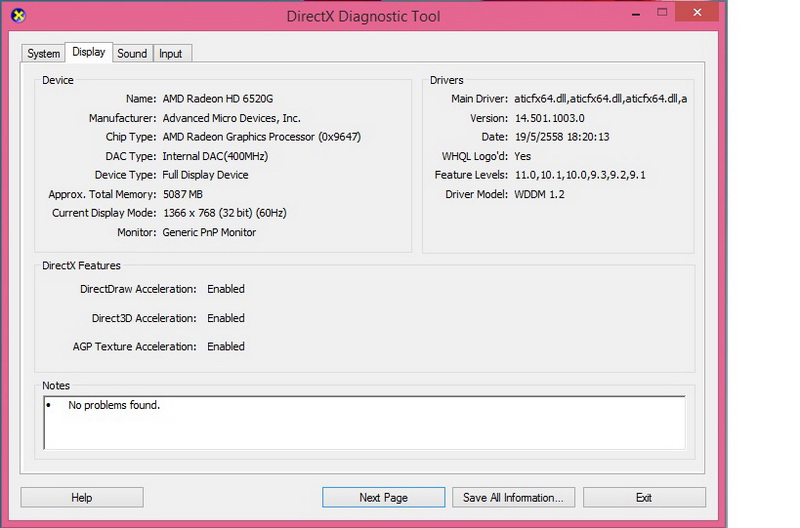The image size is (800, 528).
Task: Go to the Input tab
Action: pos(170,54)
